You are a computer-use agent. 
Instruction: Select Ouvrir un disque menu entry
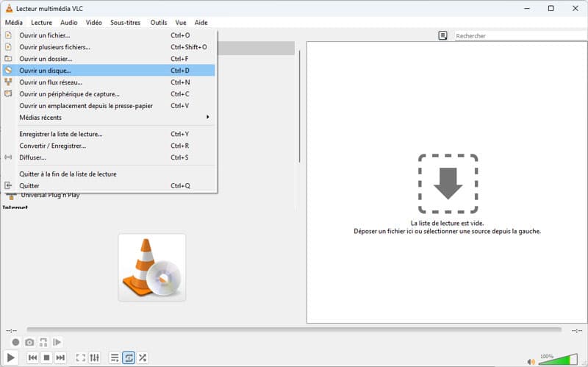tap(46, 71)
